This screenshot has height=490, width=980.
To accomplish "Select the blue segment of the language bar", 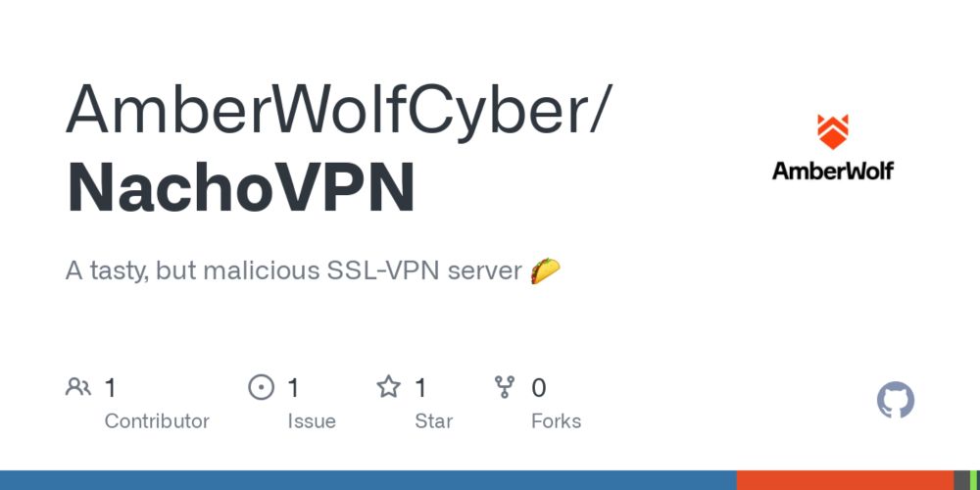I will click(x=368, y=480).
